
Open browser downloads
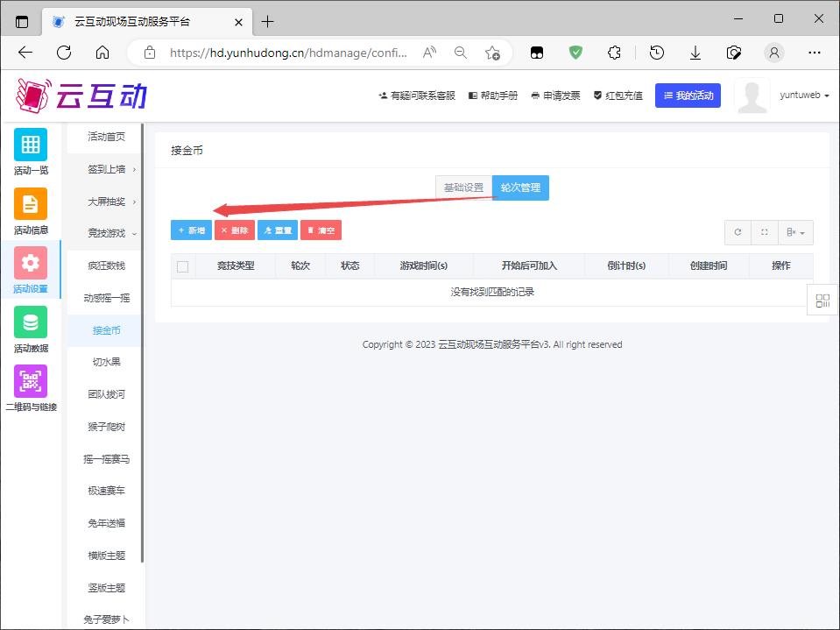(695, 53)
